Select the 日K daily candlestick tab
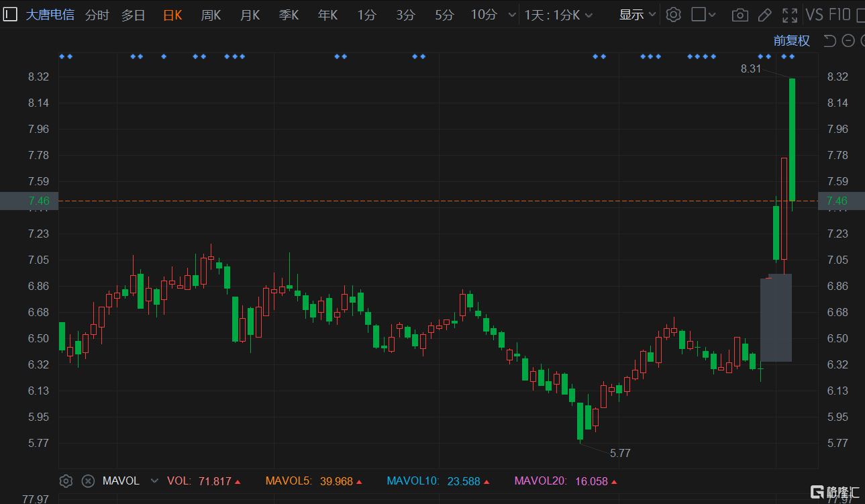865x504 pixels. pos(172,15)
